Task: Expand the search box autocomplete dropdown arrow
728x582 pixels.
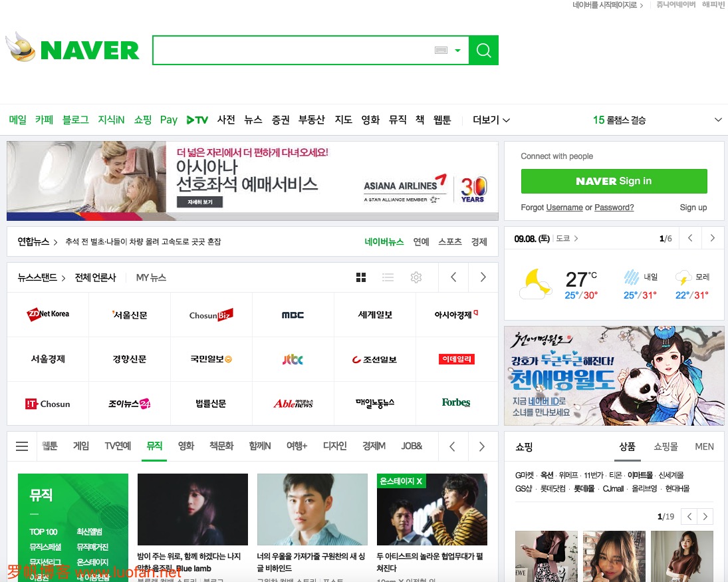Action: point(458,50)
